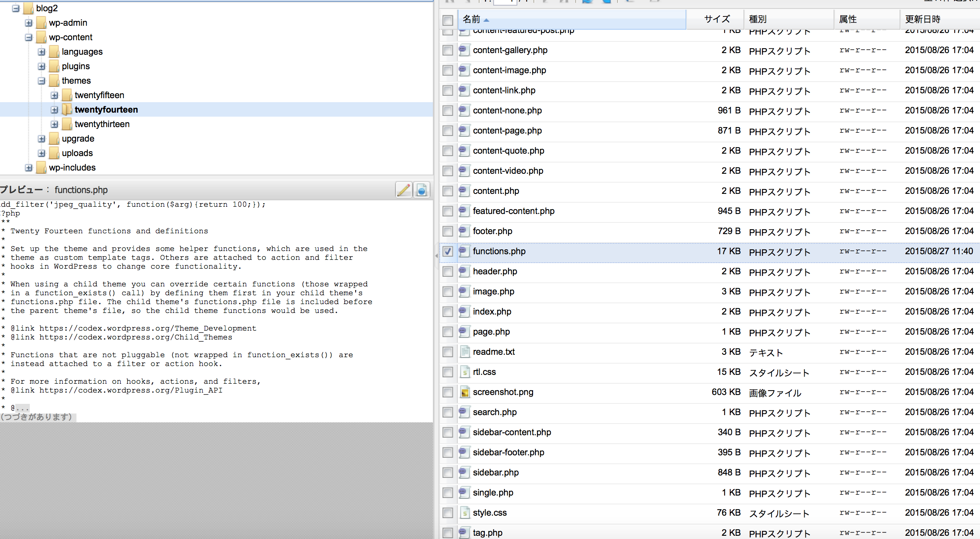Expand the languages tree node
The height and width of the screenshot is (539, 980).
41,52
